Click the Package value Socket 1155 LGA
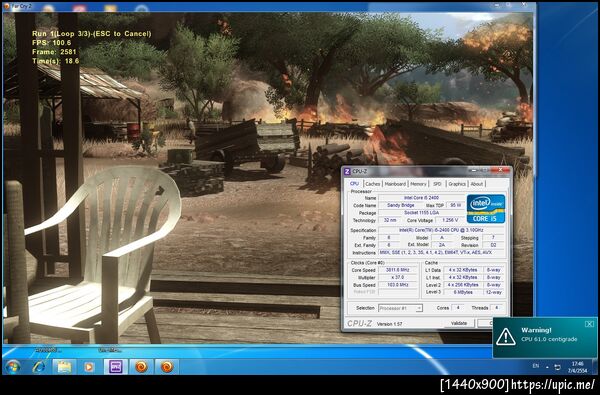This screenshot has height=395, width=600. (421, 213)
